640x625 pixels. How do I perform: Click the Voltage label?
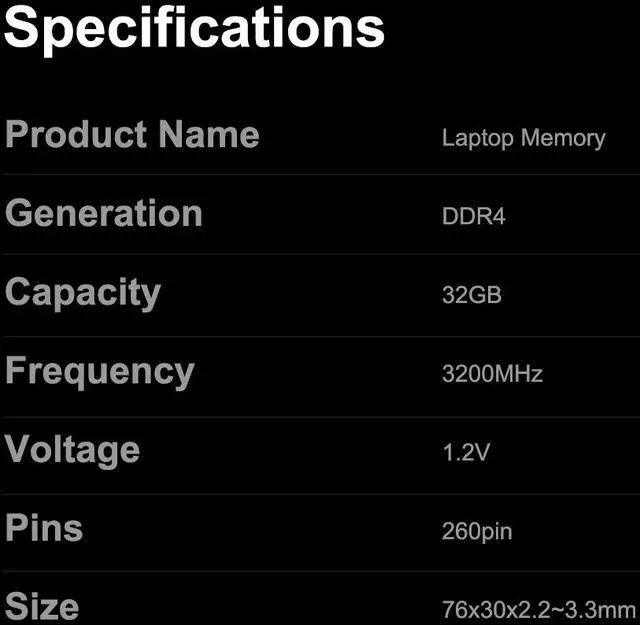coord(72,449)
